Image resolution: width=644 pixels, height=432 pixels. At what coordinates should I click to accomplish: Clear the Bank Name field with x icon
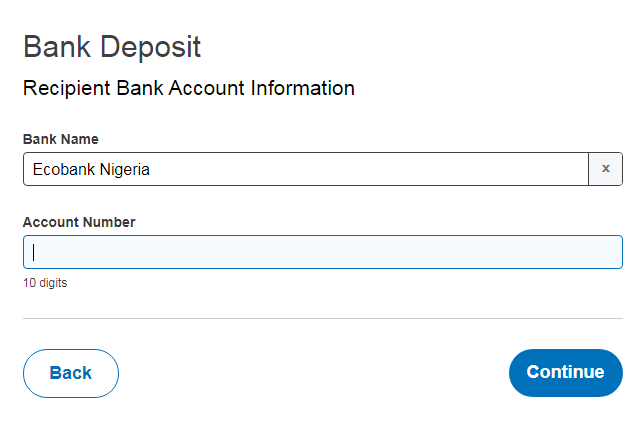(x=605, y=169)
